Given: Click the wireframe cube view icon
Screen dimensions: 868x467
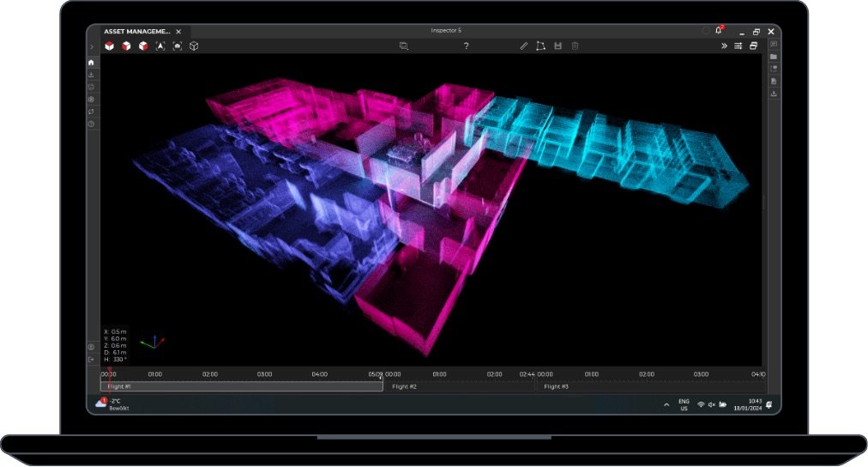Looking at the screenshot, I should click(194, 45).
